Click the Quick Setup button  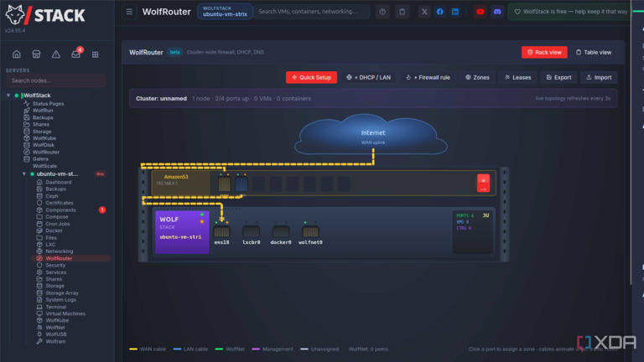311,77
